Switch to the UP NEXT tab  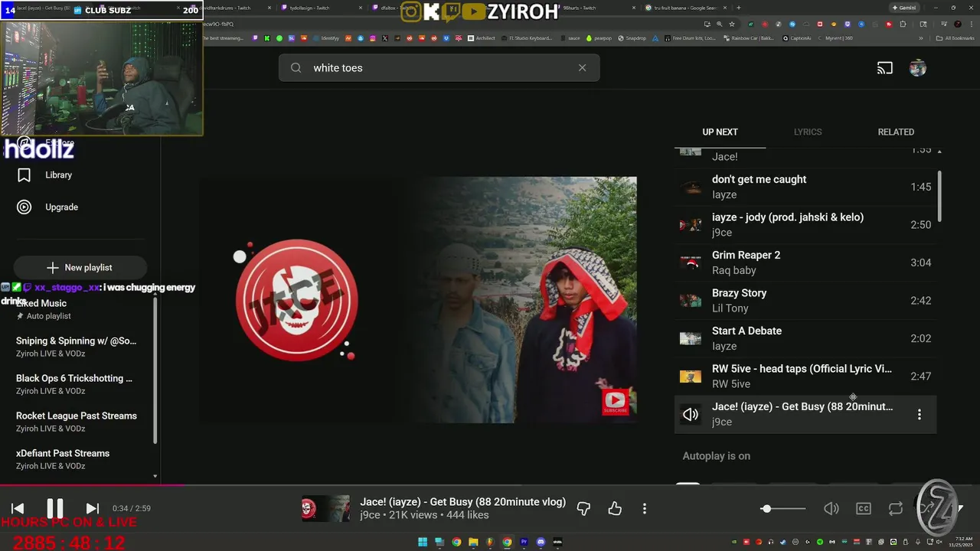pos(720,132)
